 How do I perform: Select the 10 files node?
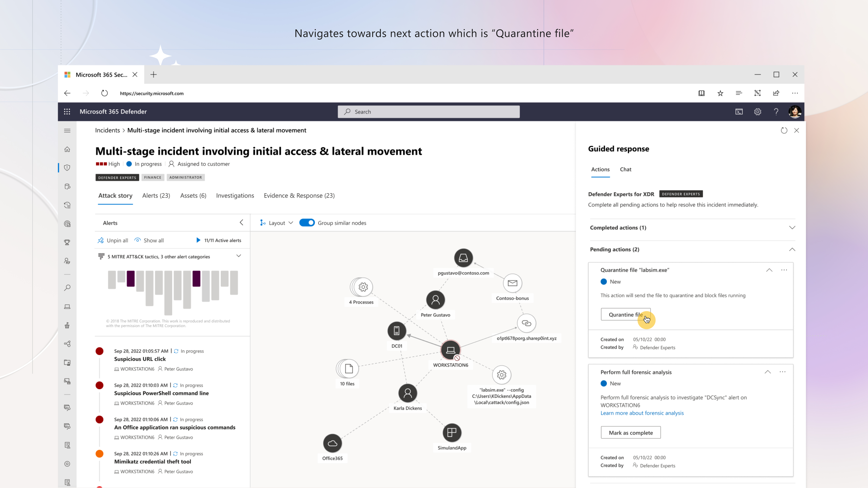tap(347, 369)
